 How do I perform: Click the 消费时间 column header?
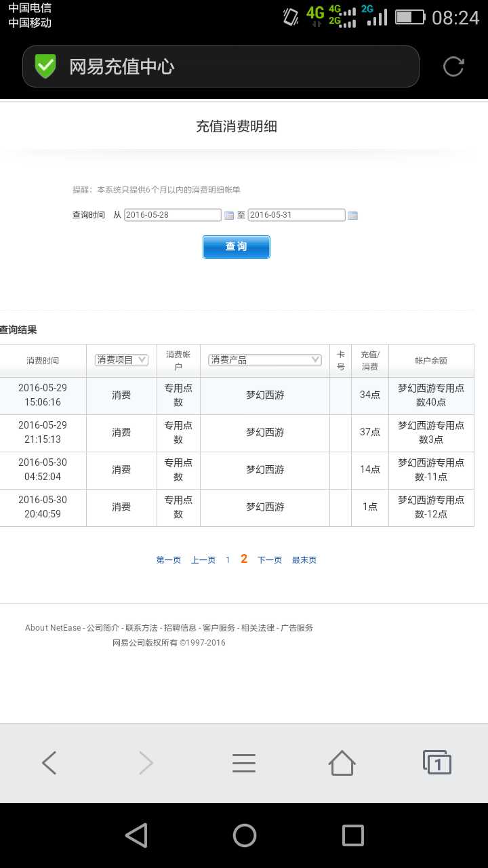43,361
